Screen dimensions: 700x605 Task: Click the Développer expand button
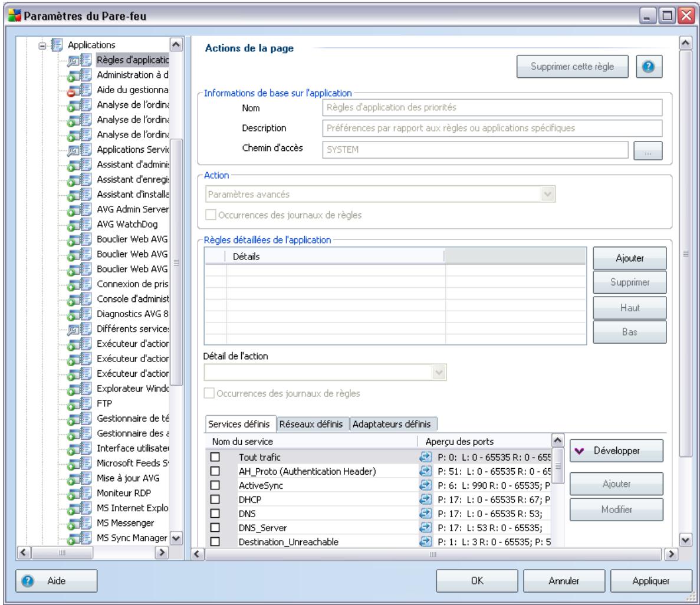pyautogui.click(x=616, y=451)
